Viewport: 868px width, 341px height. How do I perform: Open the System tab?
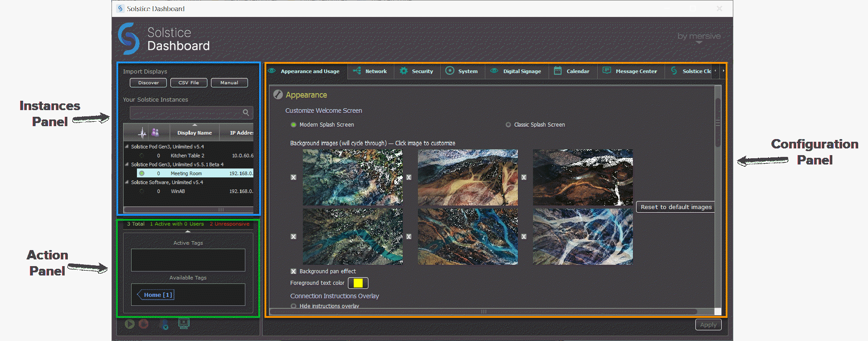(x=462, y=71)
